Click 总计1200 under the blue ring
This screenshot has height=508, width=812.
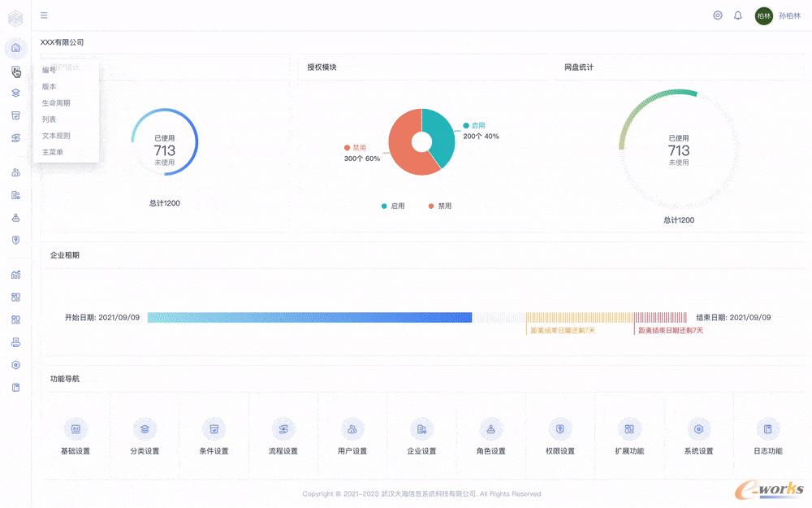165,203
